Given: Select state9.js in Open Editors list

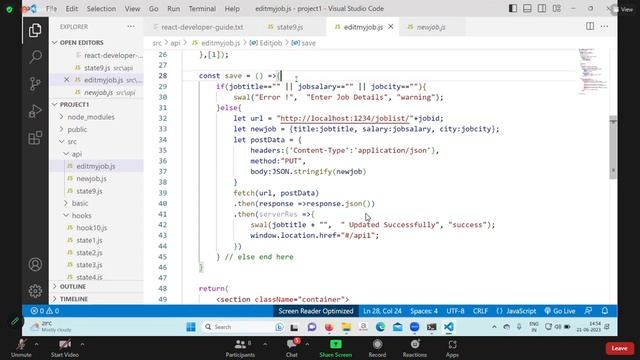Looking at the screenshot, I should pos(97,68).
